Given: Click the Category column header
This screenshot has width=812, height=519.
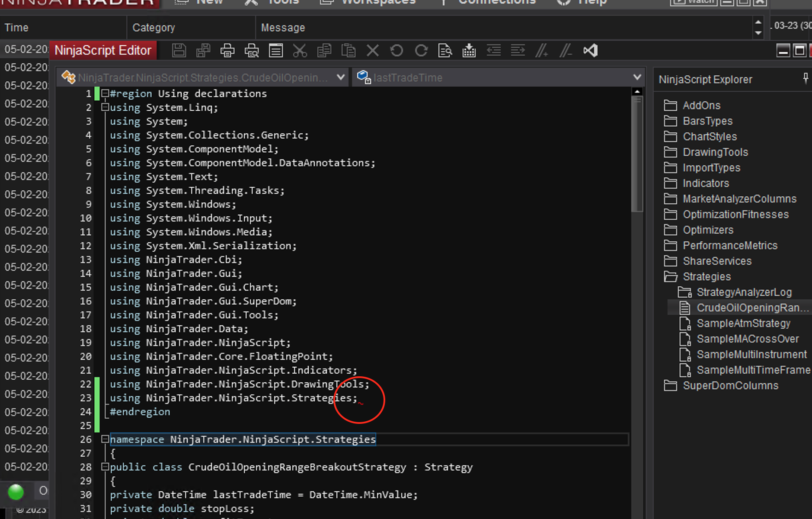Looking at the screenshot, I should click(154, 28).
